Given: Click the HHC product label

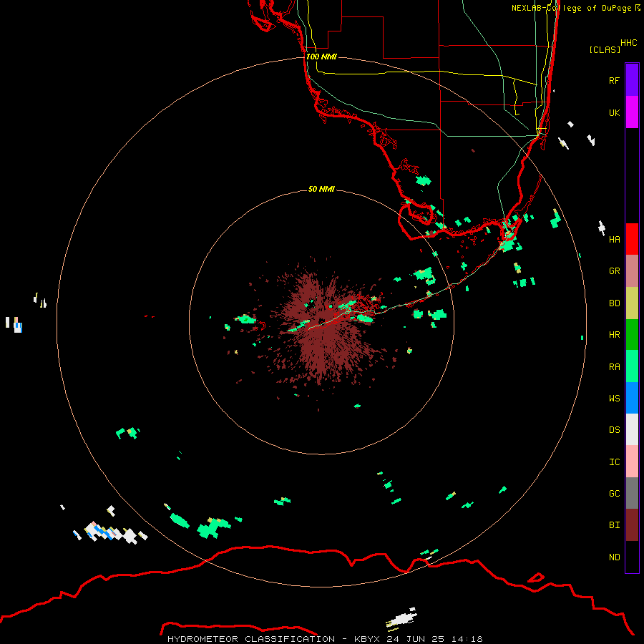Looking at the screenshot, I should click(629, 43).
